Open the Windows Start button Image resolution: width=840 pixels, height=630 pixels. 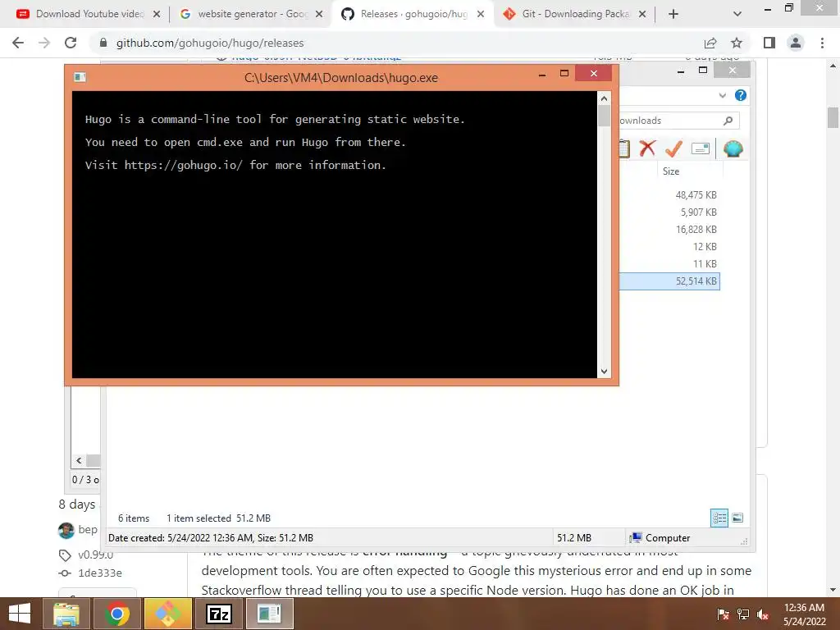(x=20, y=614)
